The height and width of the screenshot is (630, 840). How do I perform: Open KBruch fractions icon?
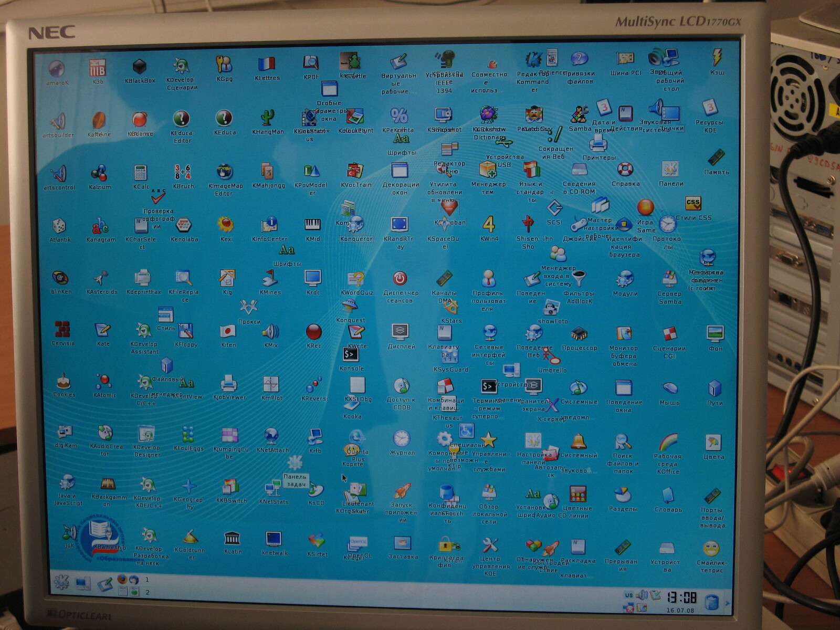coord(183,172)
